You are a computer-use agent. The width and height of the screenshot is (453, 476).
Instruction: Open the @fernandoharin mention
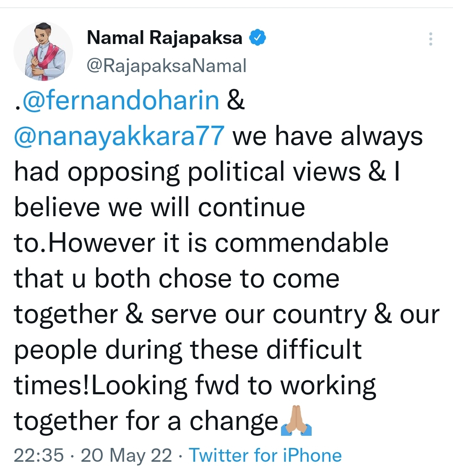point(121,100)
